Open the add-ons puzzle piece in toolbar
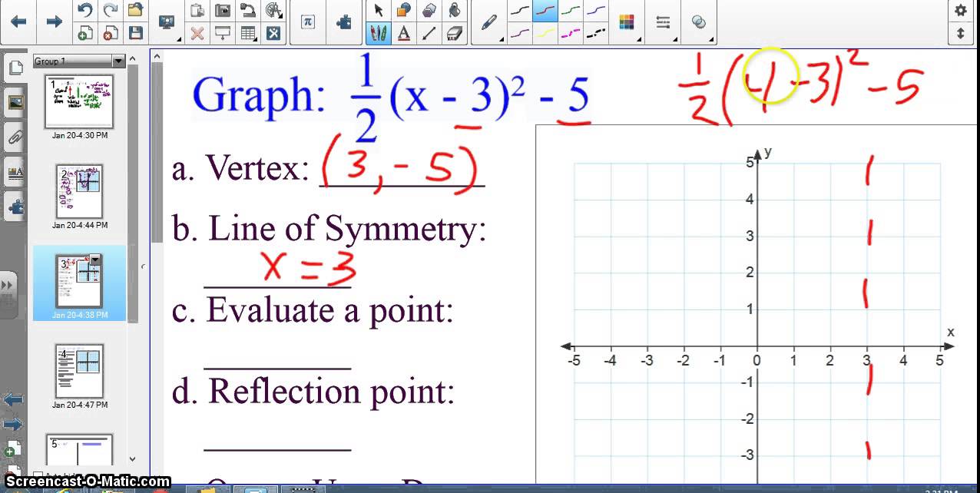980x493 pixels. point(343,22)
